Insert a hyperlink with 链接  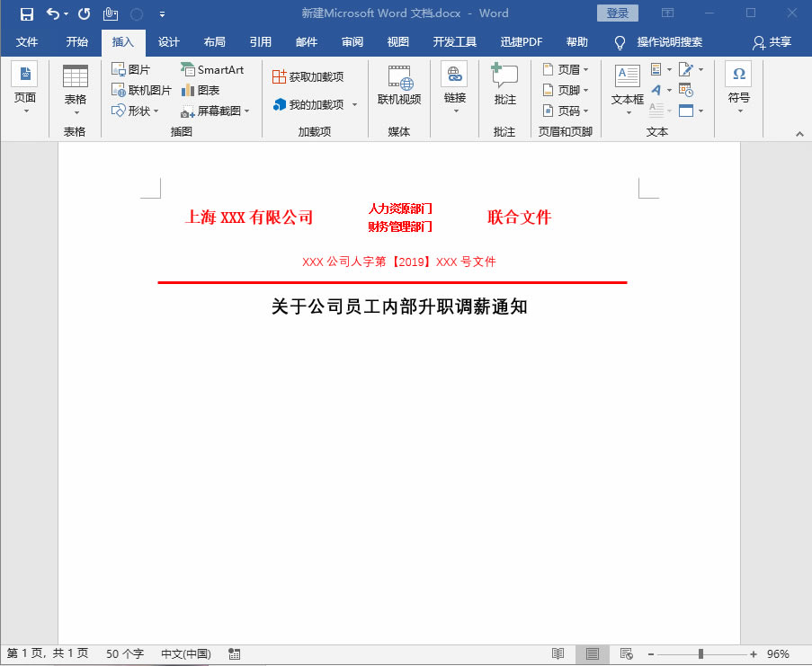[x=454, y=85]
